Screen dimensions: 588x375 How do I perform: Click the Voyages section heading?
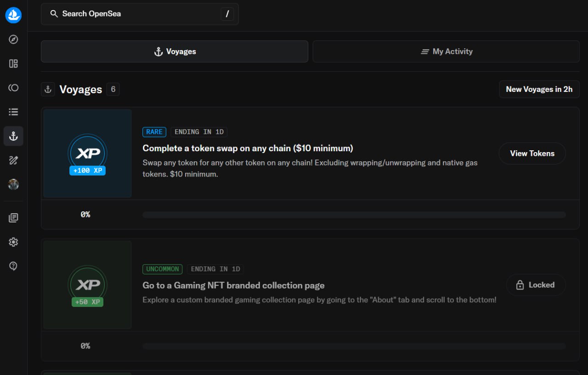click(81, 89)
